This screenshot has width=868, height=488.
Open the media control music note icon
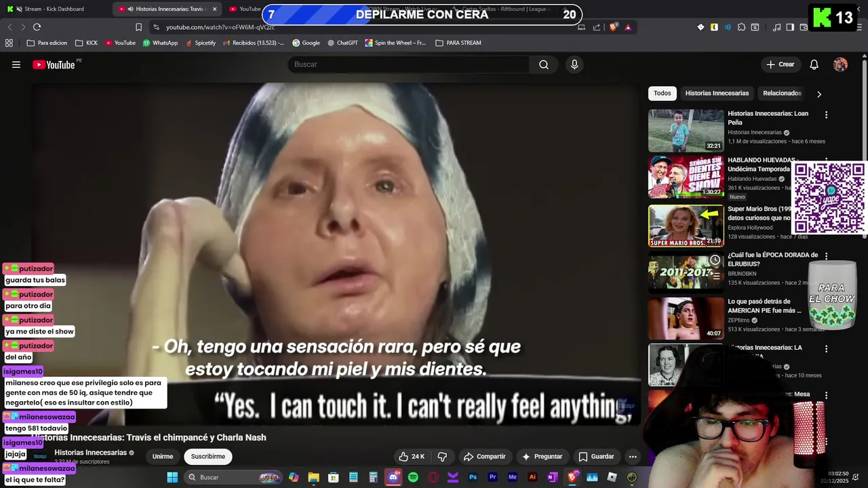tap(776, 27)
